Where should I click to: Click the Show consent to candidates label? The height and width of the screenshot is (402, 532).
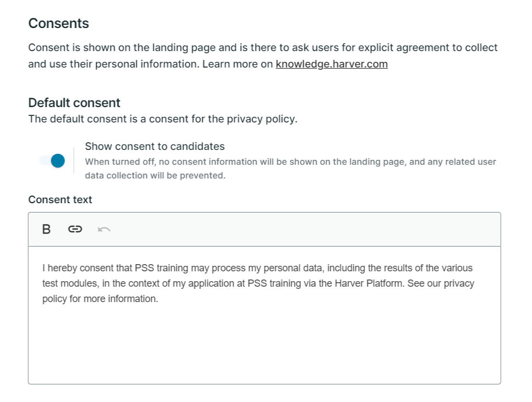pos(155,147)
